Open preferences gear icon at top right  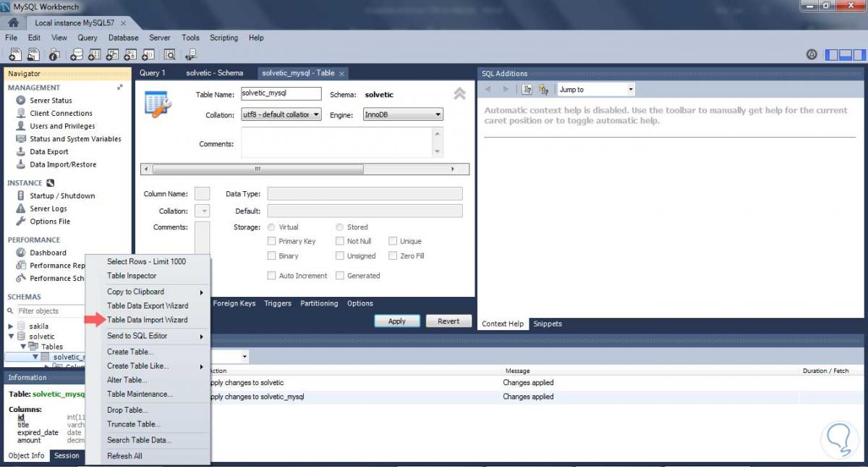(x=812, y=54)
